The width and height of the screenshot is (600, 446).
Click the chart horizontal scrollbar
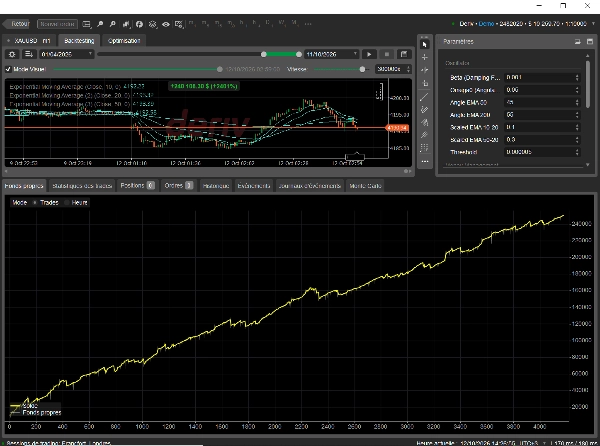tap(208, 171)
